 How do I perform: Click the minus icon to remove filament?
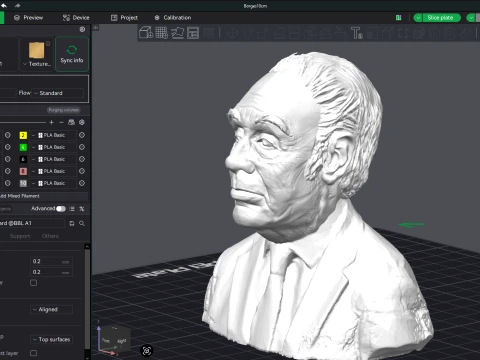point(61,122)
